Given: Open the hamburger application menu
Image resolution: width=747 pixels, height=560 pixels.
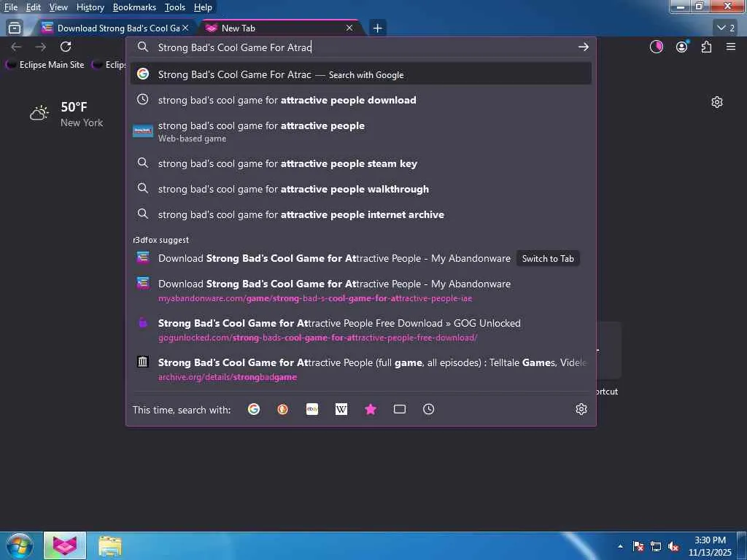Looking at the screenshot, I should click(x=731, y=47).
